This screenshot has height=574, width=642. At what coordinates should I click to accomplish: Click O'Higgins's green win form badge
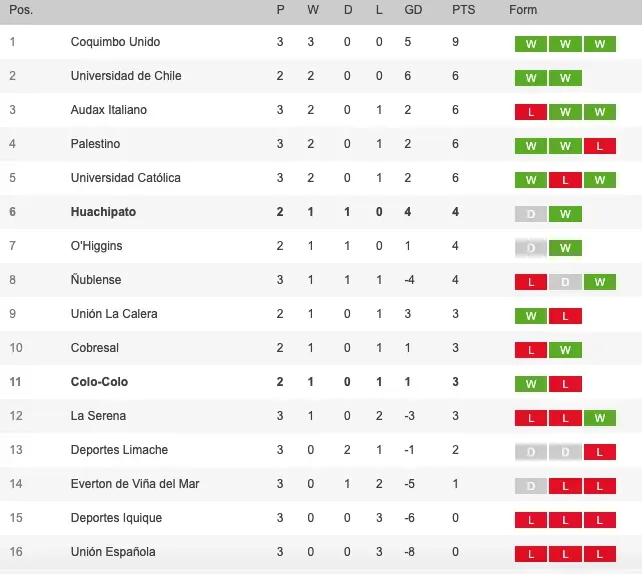565,247
